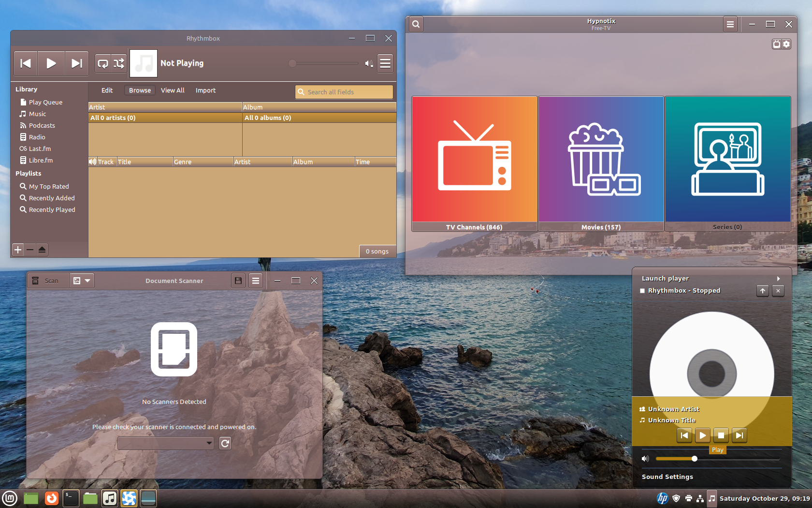This screenshot has width=812, height=508.
Task: Open Series (0) category
Action: point(728,164)
